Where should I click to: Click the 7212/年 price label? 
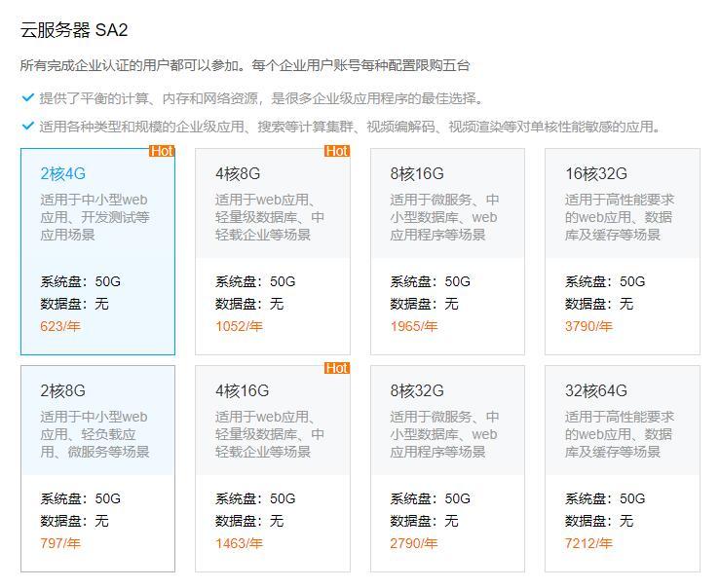588,543
